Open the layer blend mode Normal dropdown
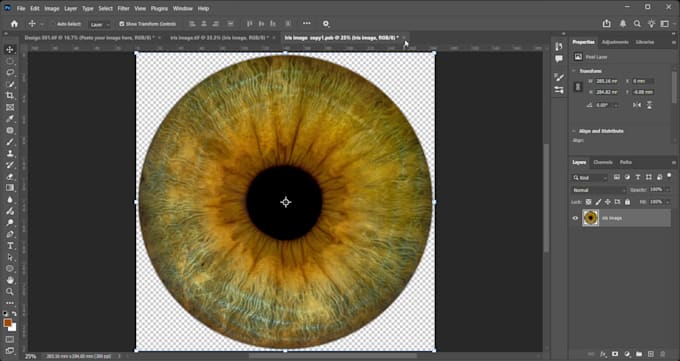The width and height of the screenshot is (680, 361). [599, 190]
